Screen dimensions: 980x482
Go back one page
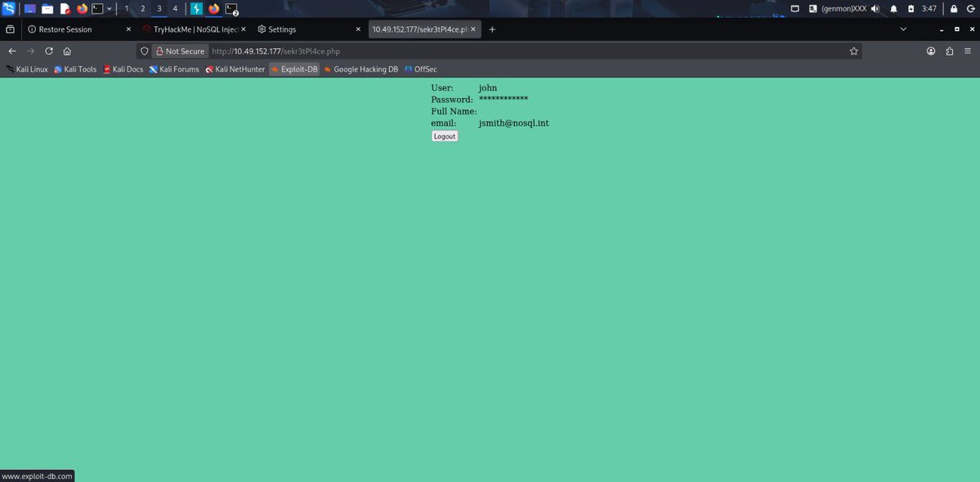pyautogui.click(x=12, y=51)
